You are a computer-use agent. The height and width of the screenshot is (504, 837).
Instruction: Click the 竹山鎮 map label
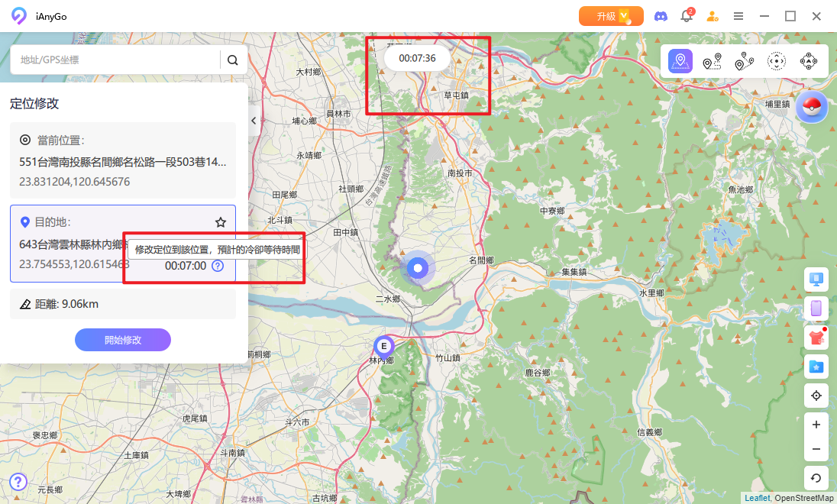[x=448, y=357]
